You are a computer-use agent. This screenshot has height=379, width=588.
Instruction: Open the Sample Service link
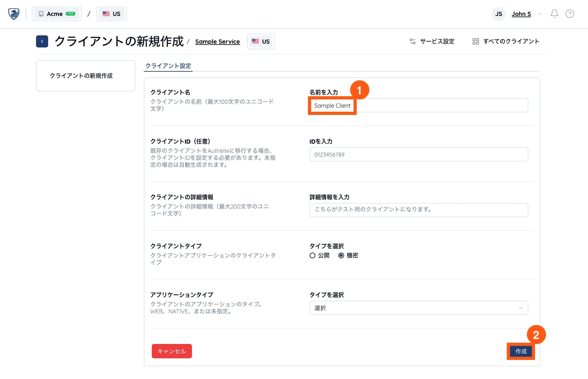point(217,41)
